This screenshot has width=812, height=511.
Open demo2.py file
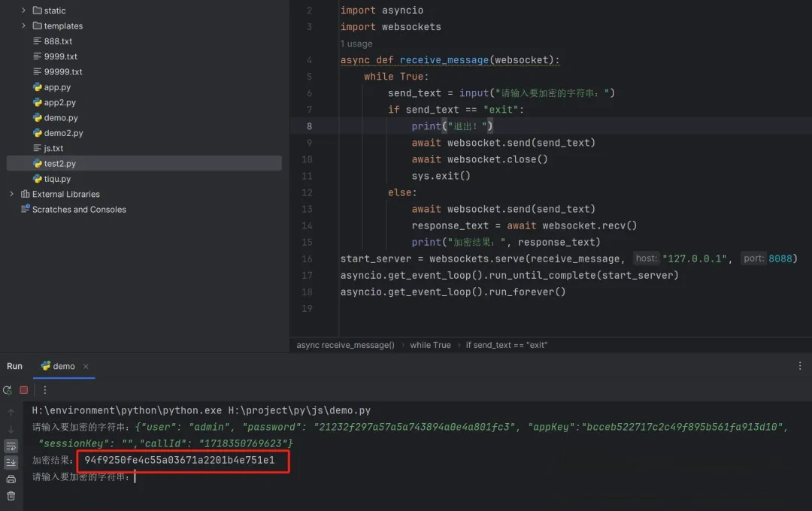(63, 132)
